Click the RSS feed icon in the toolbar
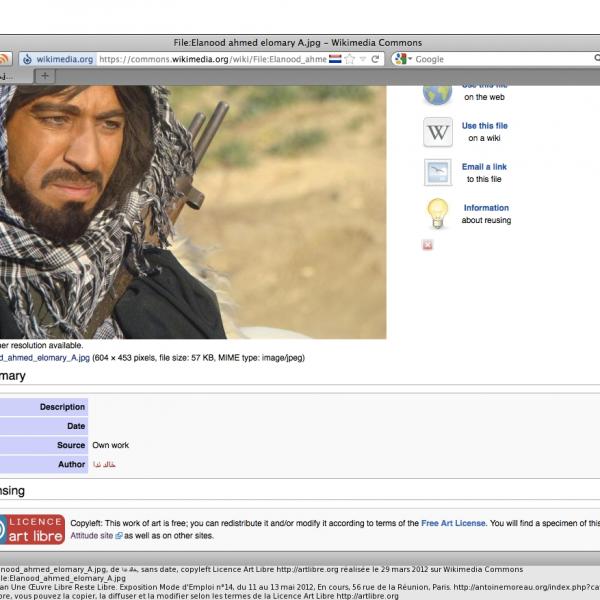The width and height of the screenshot is (600, 600). click(4, 59)
